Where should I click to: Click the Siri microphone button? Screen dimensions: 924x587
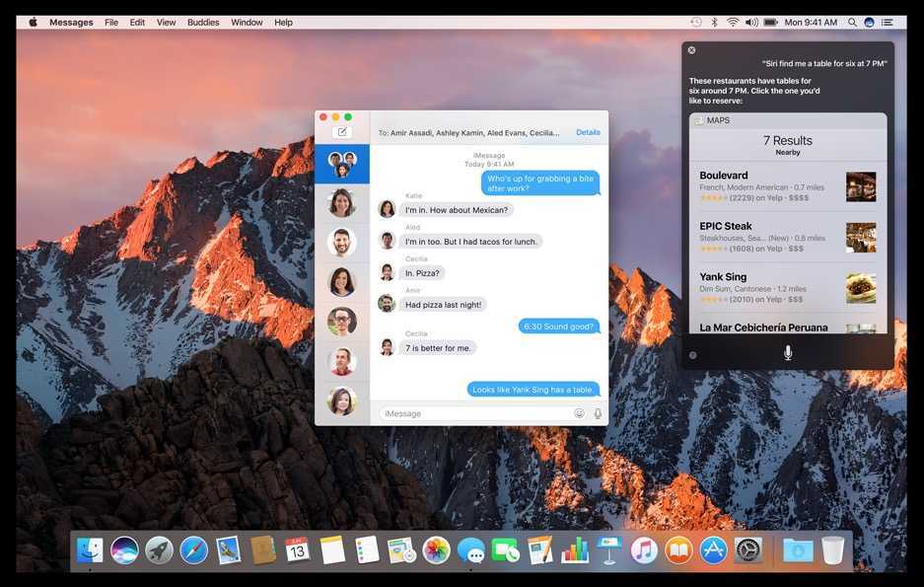(788, 353)
